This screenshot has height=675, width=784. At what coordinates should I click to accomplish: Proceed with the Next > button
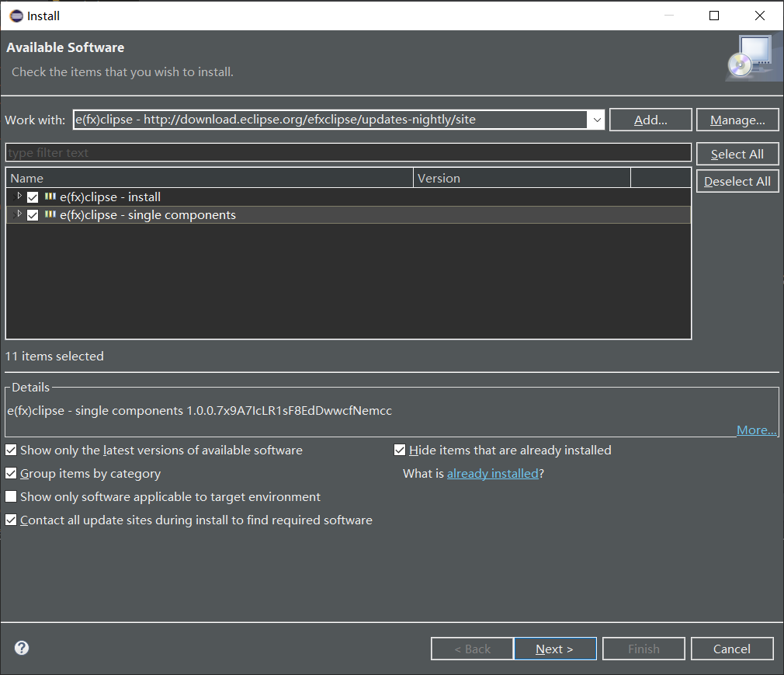point(555,649)
